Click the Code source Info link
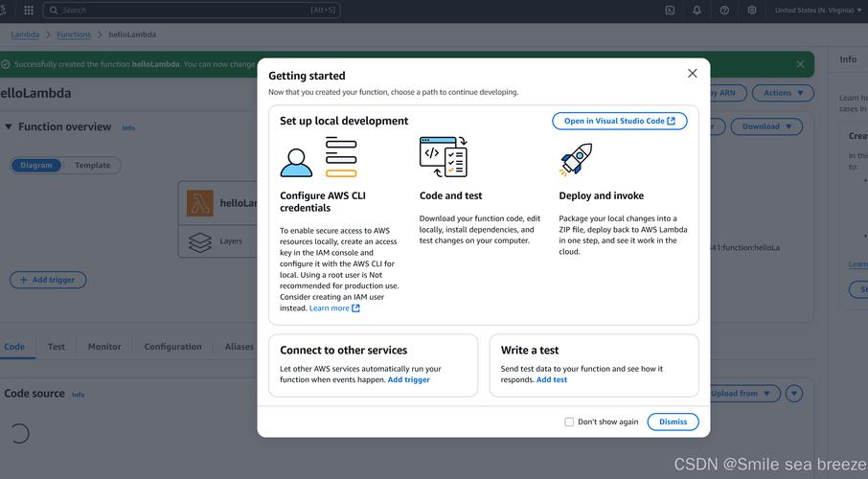 pos(78,395)
